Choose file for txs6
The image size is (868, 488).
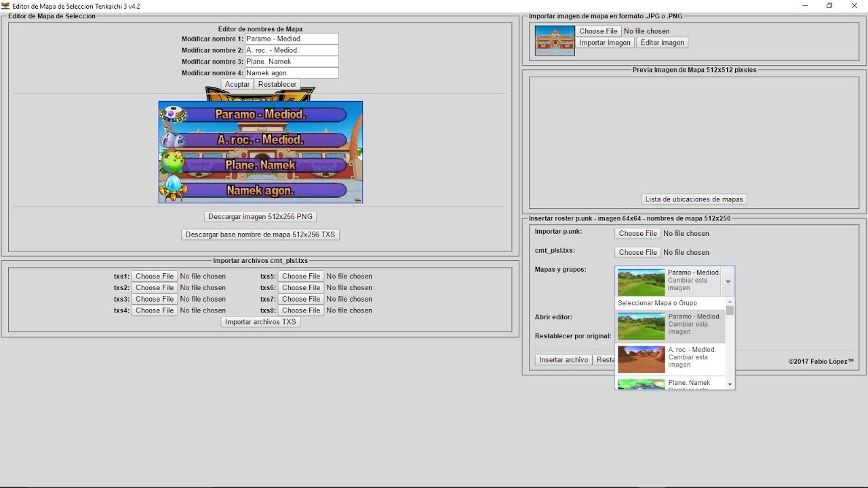click(x=301, y=288)
